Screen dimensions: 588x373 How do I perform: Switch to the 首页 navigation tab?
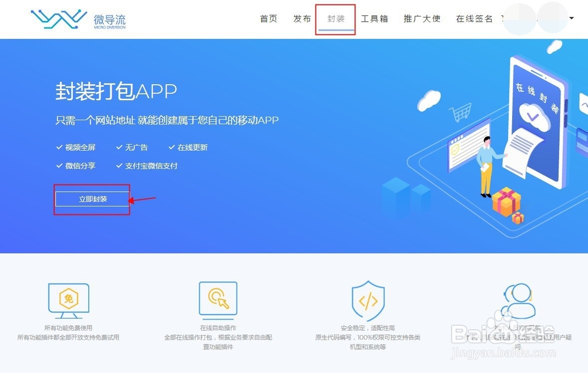[268, 18]
